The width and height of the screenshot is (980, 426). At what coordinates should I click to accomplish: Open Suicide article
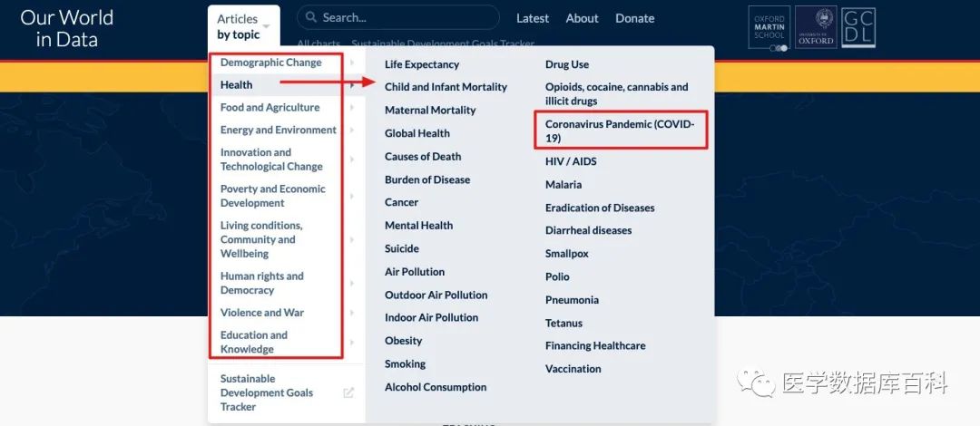tap(401, 248)
